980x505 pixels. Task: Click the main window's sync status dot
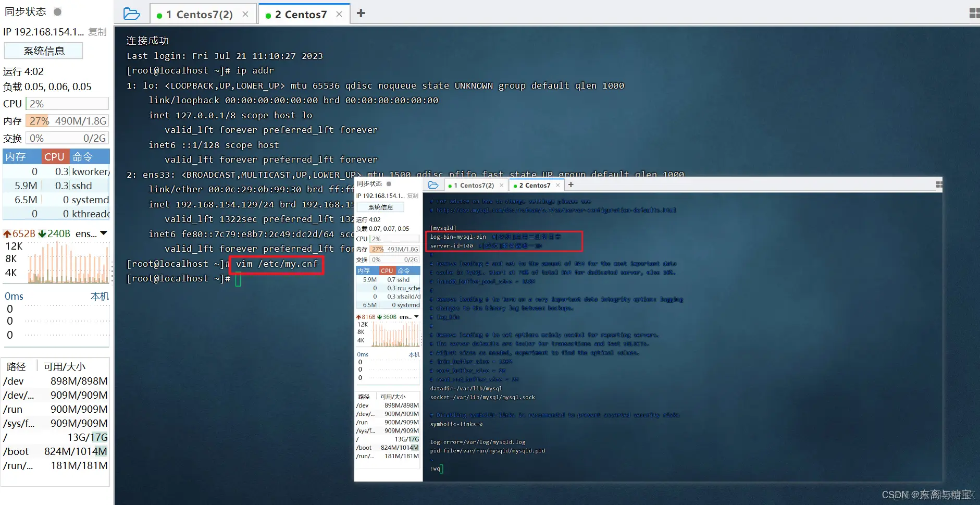[x=58, y=11]
